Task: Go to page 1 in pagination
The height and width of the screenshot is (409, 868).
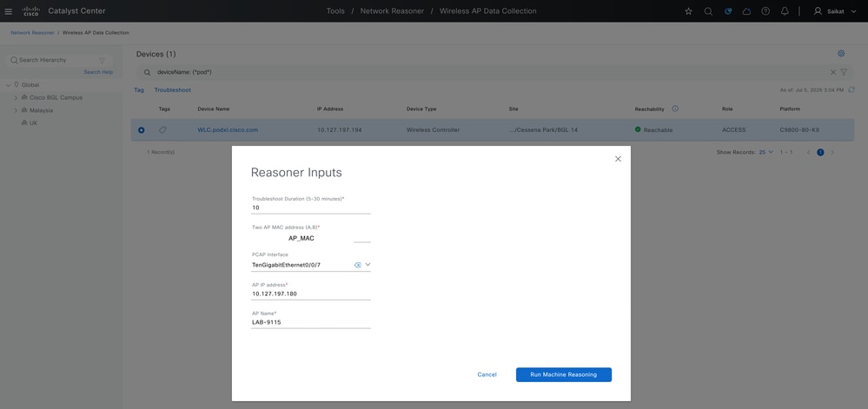Action: (820, 152)
